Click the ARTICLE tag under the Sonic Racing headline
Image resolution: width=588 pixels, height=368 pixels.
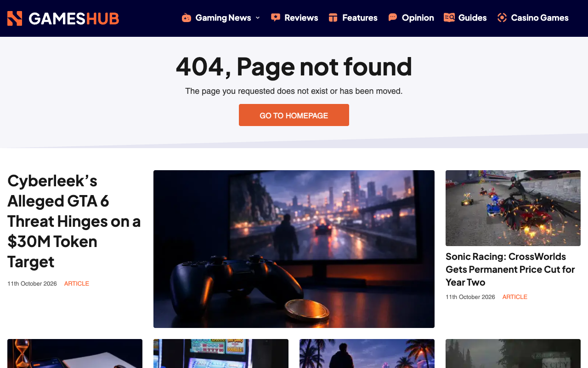[515, 297]
